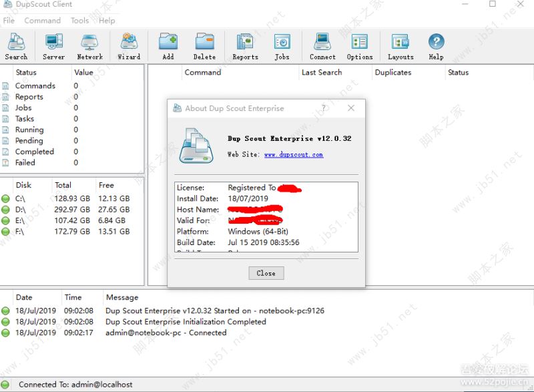
Task: Select log entry 'admin@notebook-pc - Connected'
Action: (x=166, y=333)
